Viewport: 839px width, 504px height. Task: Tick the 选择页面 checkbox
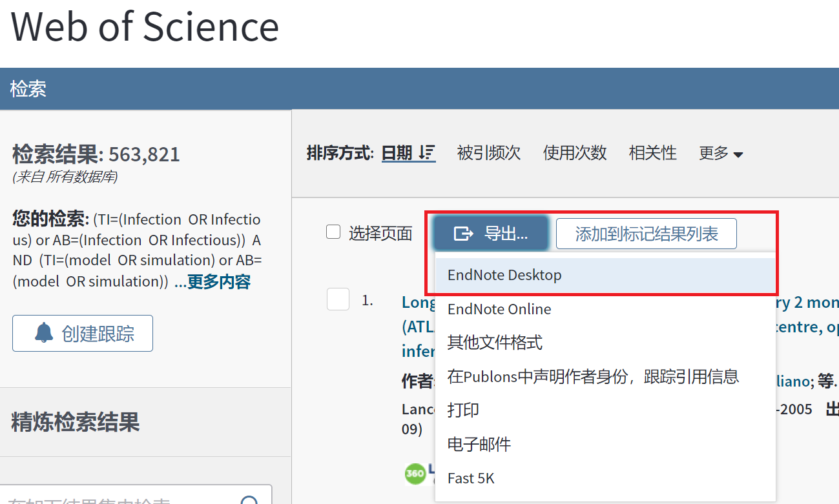tap(333, 232)
